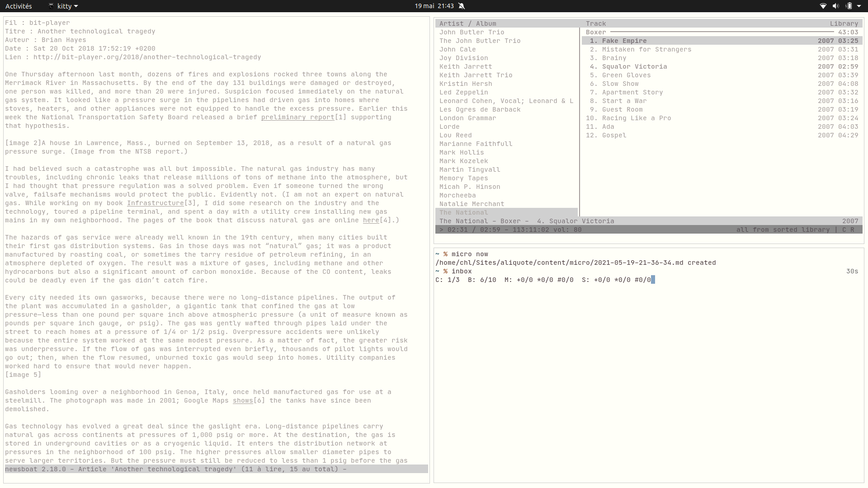The width and height of the screenshot is (868, 488).
Task: Select track 'Mistaken for Strangers'
Action: 646,49
